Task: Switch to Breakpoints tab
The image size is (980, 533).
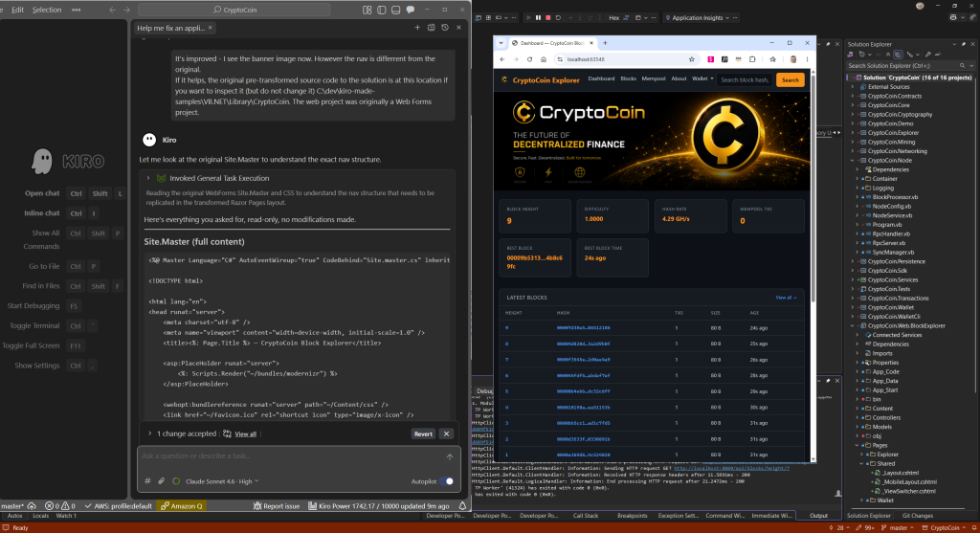Action: [x=632, y=516]
